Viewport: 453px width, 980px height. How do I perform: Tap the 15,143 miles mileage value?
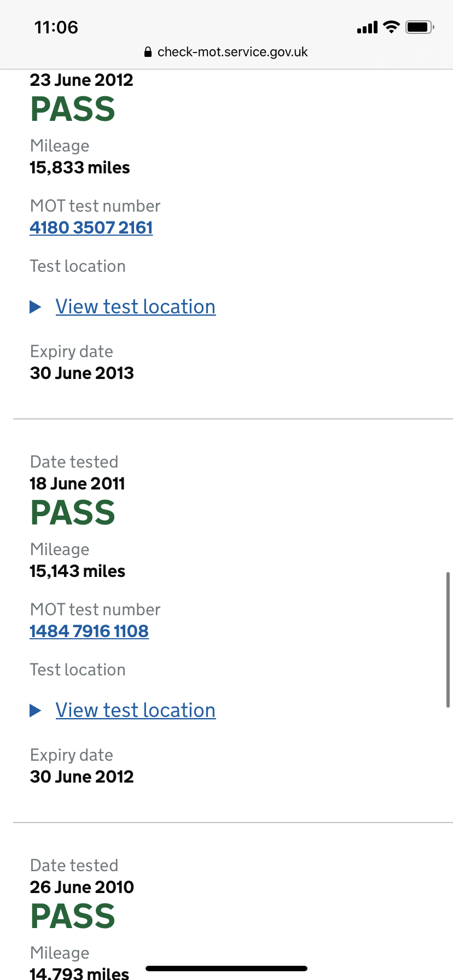click(x=78, y=571)
